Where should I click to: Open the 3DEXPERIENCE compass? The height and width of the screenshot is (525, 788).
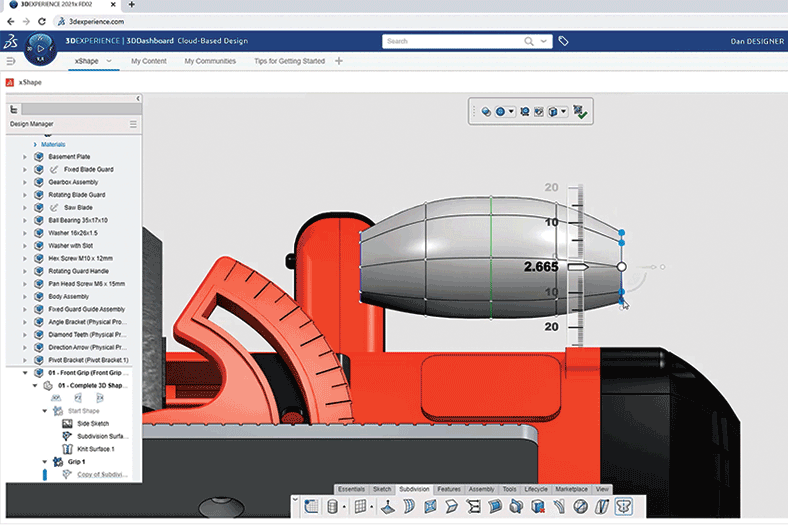[x=40, y=49]
